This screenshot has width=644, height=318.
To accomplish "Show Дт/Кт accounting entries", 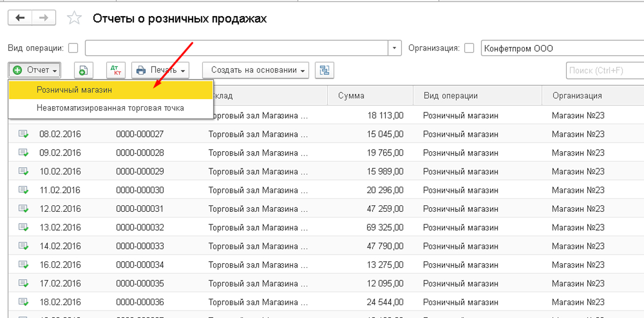I will tap(115, 70).
